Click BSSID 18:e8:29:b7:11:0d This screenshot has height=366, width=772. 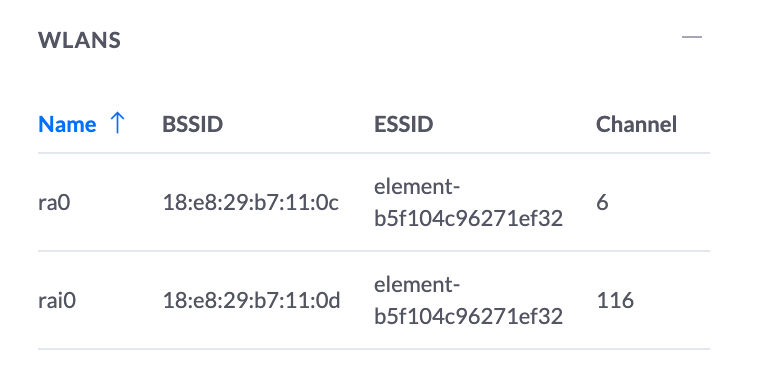(252, 300)
